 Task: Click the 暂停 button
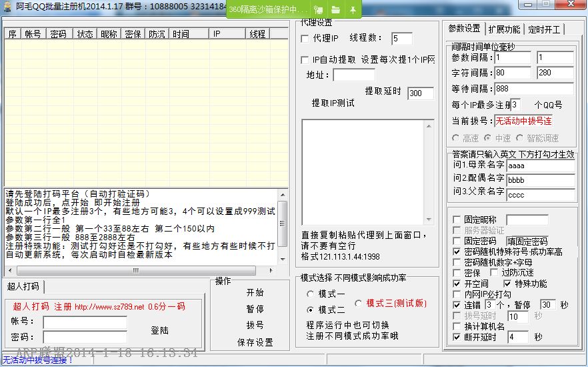255,309
